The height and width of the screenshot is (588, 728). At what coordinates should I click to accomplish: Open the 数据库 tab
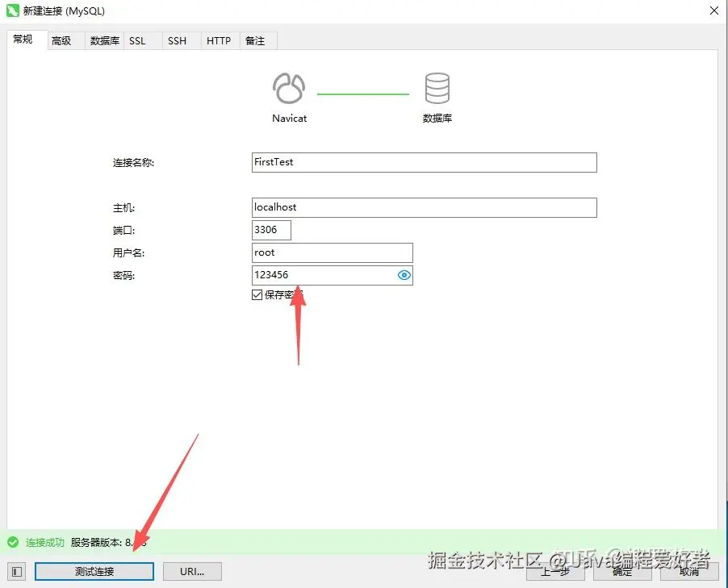[104, 41]
